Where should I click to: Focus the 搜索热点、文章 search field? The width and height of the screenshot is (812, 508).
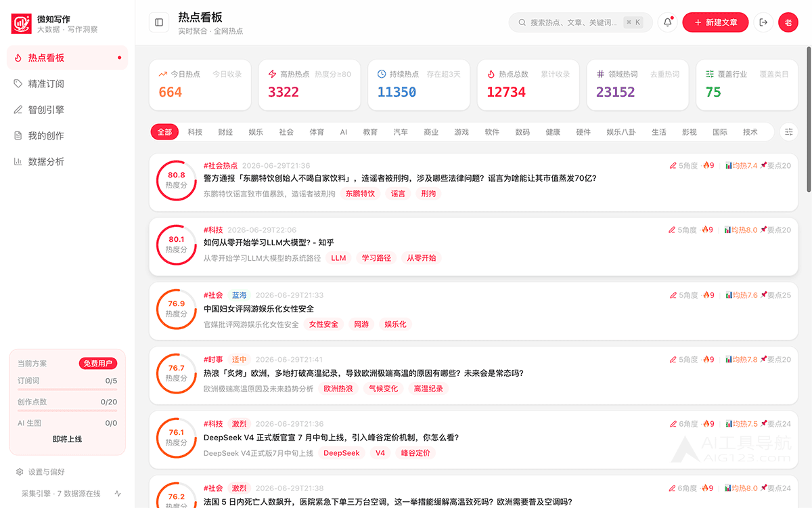(x=581, y=22)
